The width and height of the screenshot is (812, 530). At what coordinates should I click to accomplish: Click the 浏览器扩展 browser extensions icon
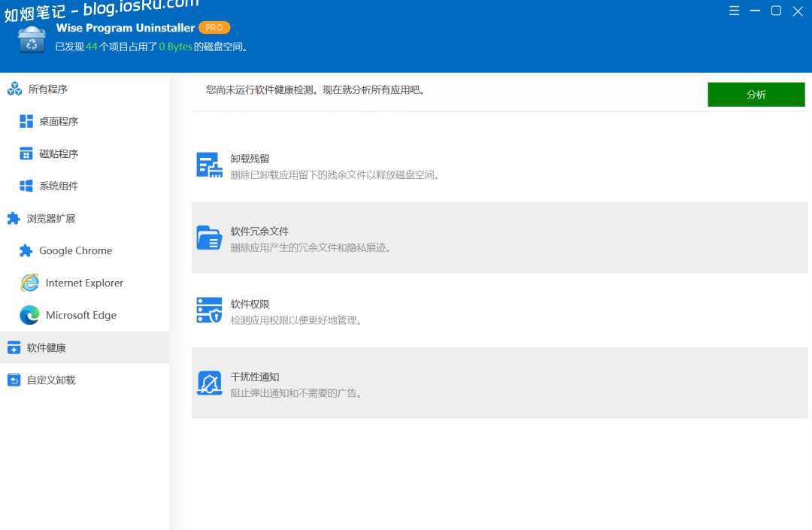(14, 217)
